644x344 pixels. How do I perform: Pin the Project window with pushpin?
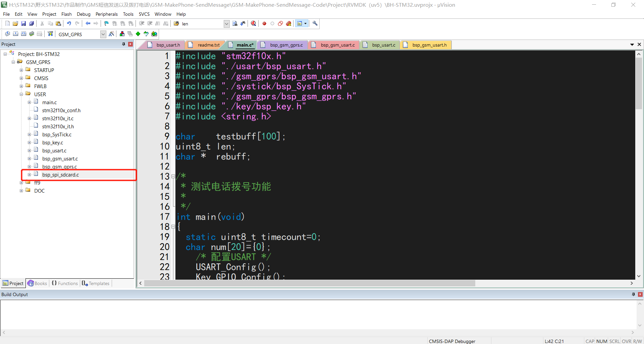pos(123,44)
